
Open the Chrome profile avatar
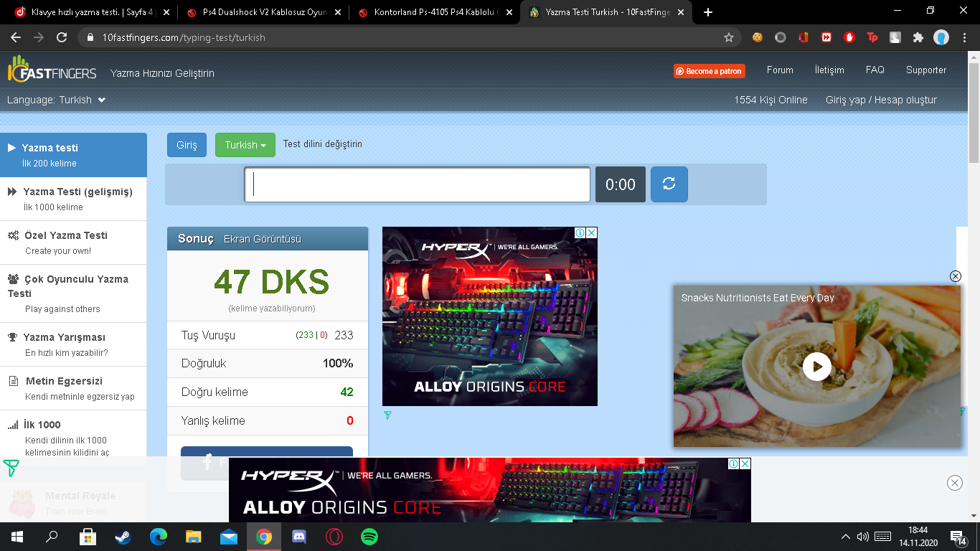point(941,37)
